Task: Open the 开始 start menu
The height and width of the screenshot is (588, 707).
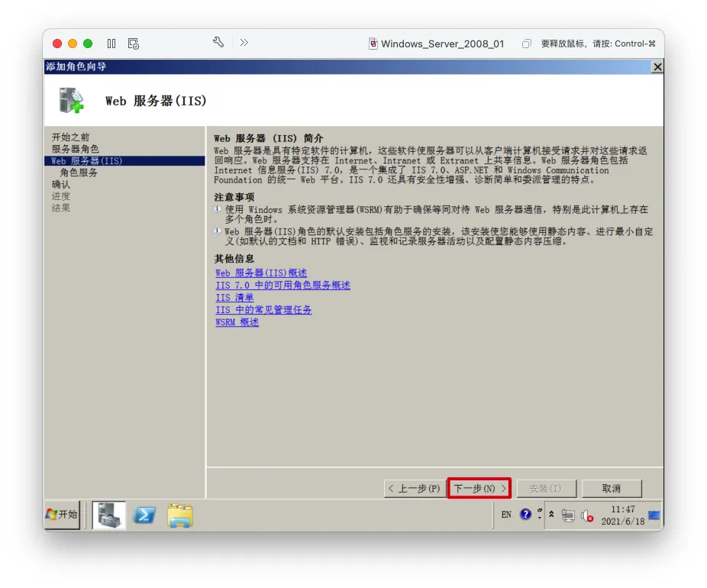Action: 62,515
